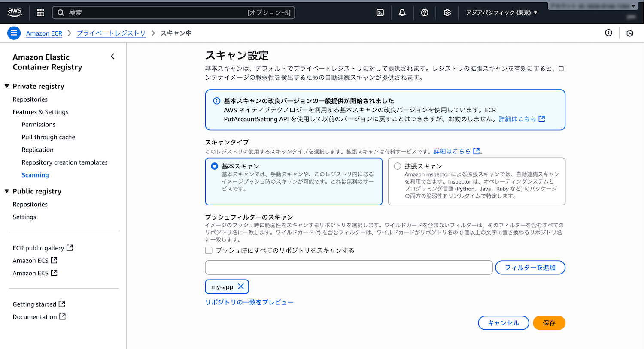Launch CloudShell from the top bar
Image resolution: width=644 pixels, height=349 pixels.
click(380, 13)
